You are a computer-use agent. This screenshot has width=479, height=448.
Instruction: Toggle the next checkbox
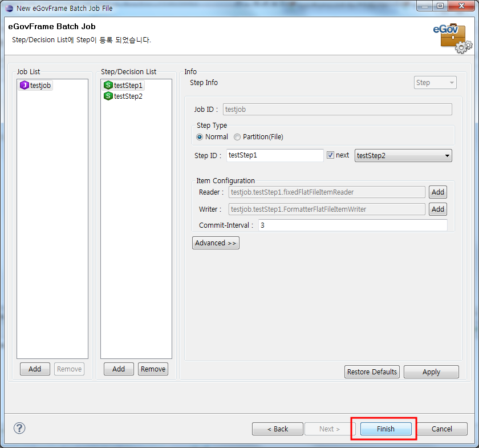click(x=330, y=155)
